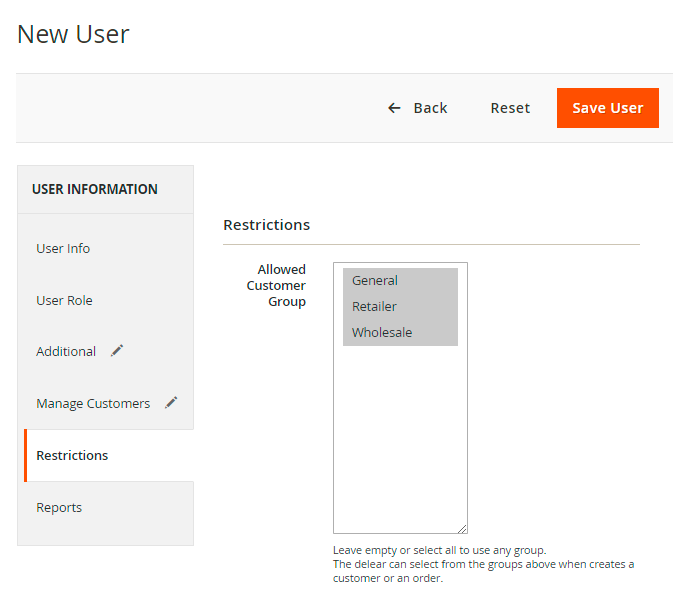Go to the Additional tab
Viewport: 682px width, 602px height.
(x=66, y=352)
